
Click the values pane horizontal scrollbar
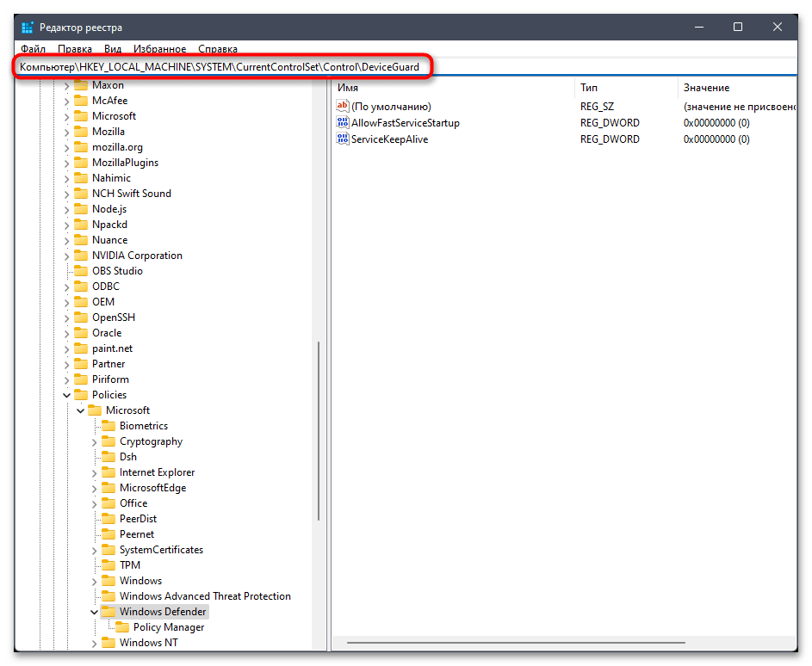[x=516, y=643]
